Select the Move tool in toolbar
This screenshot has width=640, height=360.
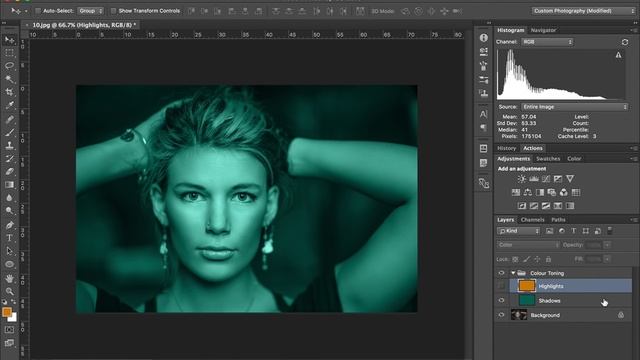coord(9,40)
